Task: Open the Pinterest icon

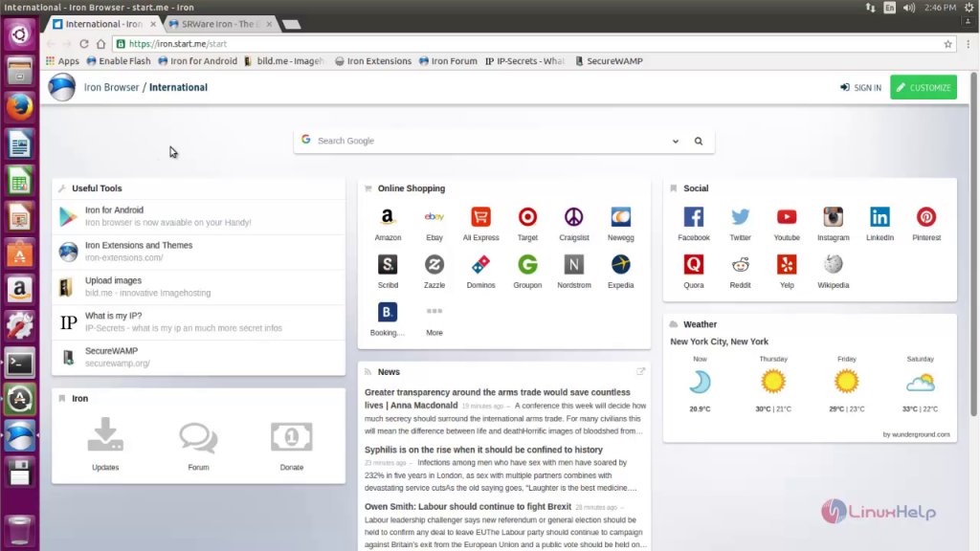Action: point(926,217)
